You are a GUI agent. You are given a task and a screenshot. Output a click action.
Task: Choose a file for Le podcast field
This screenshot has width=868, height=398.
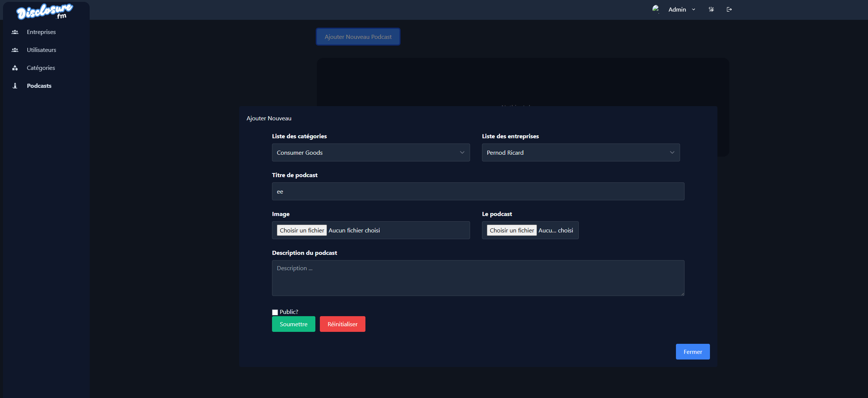pyautogui.click(x=512, y=230)
